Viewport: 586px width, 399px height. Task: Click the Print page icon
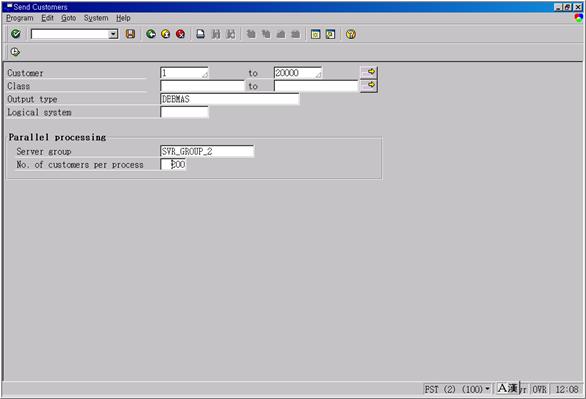[x=201, y=34]
